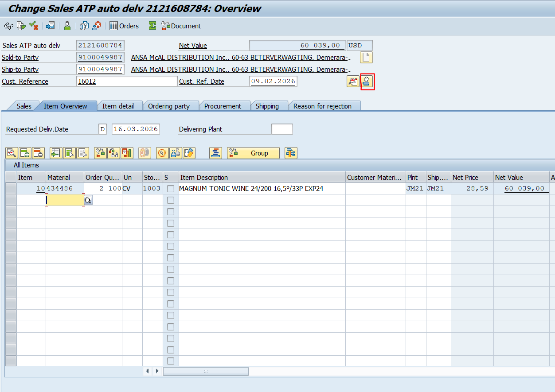Viewport: 555px width, 392px height.
Task: Click the stamp icon next to Cust. Ref. Date
Action: 367,82
